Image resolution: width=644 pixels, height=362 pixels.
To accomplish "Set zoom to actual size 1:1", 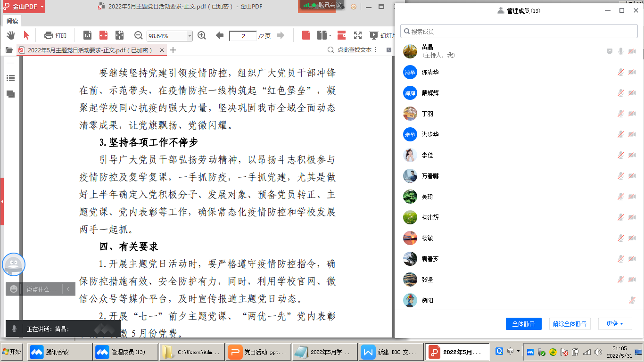I will click(x=87, y=35).
